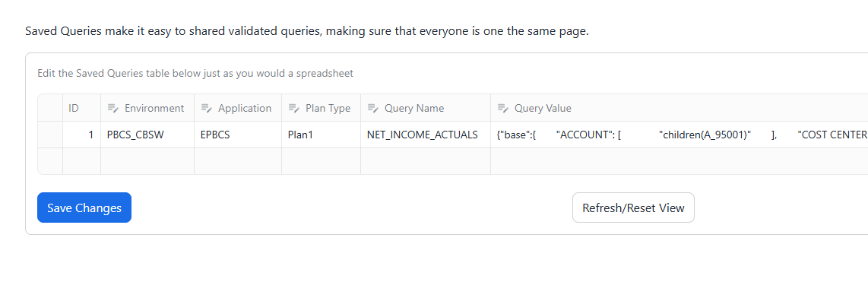Click the edit icon beside Plan Type header
Viewport: 868px width, 282px height.
point(293,108)
